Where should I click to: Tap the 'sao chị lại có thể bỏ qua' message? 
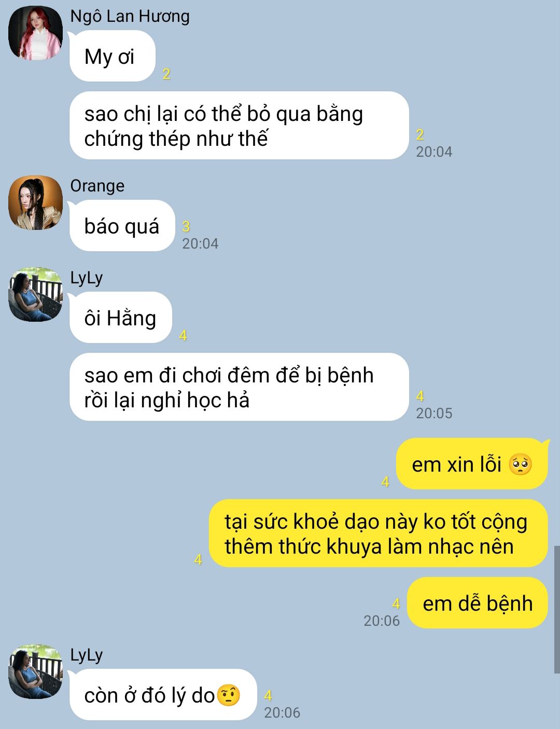point(239,126)
